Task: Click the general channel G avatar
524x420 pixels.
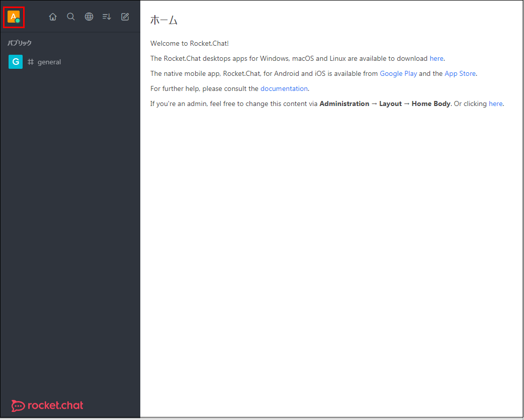Action: coord(16,62)
